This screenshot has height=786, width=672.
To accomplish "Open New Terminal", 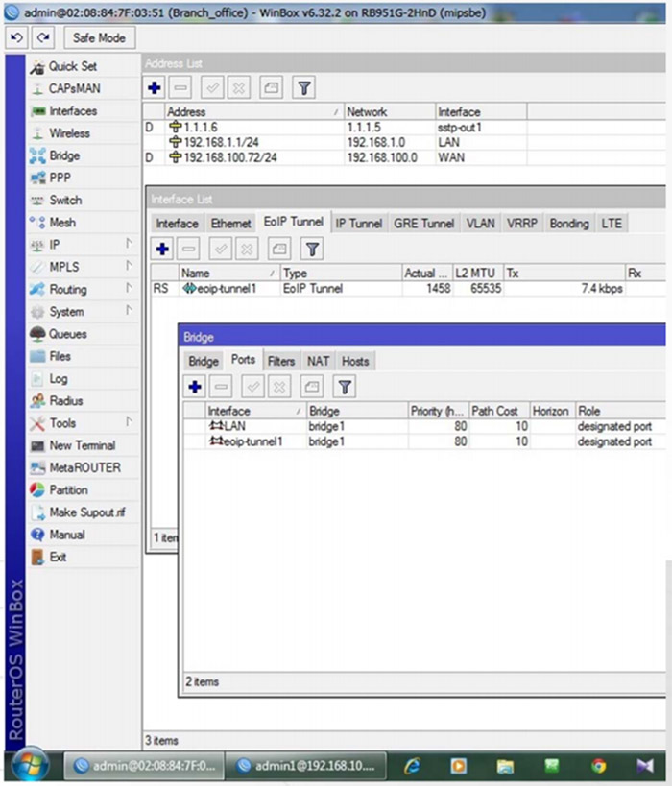I will pos(83,445).
